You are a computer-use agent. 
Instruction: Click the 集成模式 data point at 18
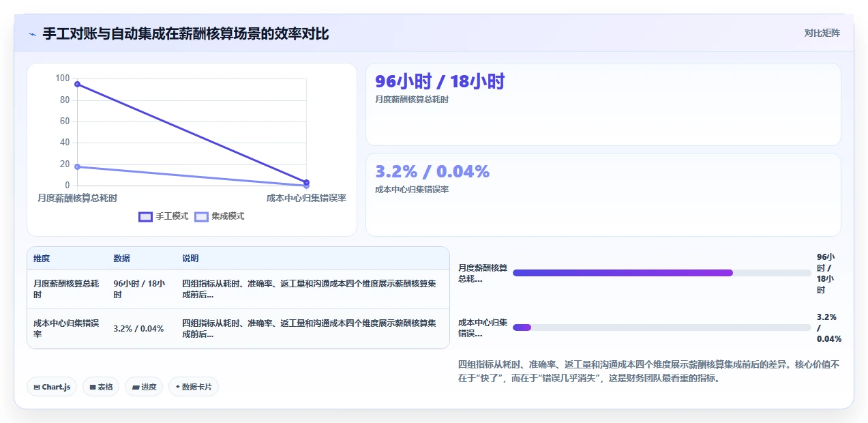(x=77, y=166)
